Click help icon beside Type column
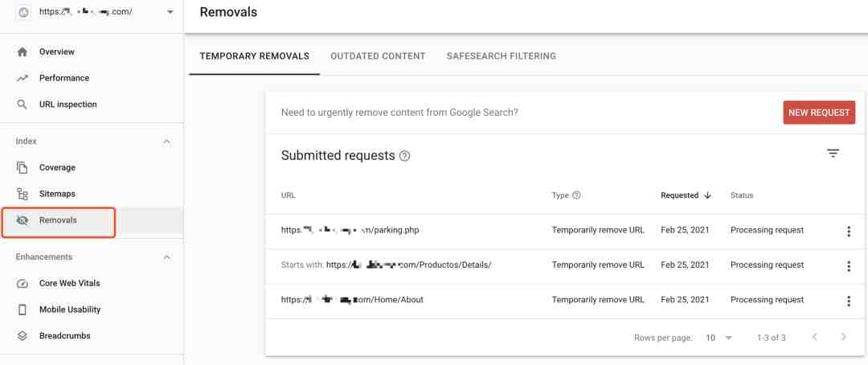The image size is (868, 365). (576, 195)
